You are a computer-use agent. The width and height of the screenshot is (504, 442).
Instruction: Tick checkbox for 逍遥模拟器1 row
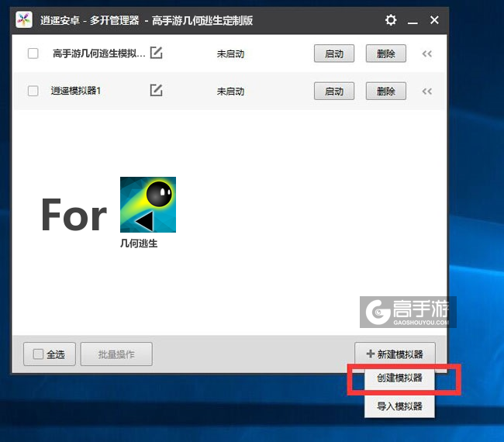pos(33,91)
